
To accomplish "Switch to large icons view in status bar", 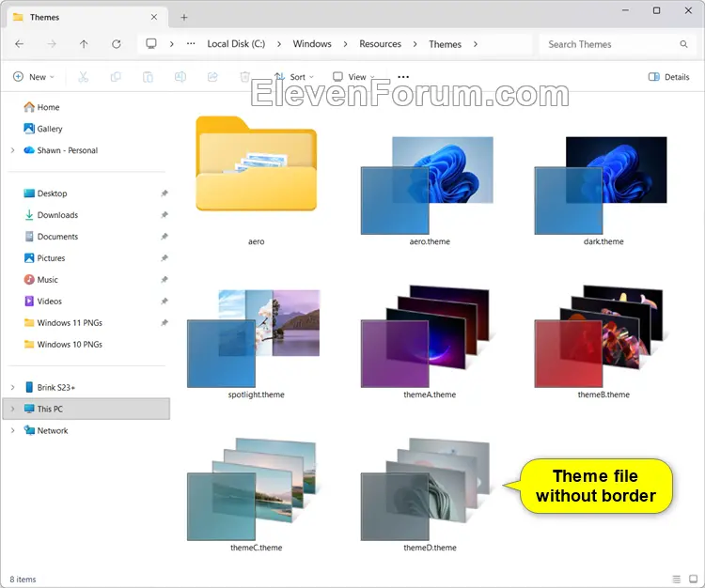I will click(693, 579).
